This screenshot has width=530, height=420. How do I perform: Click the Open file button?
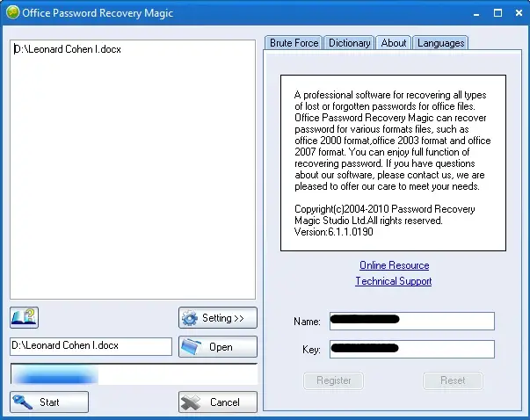tap(218, 347)
